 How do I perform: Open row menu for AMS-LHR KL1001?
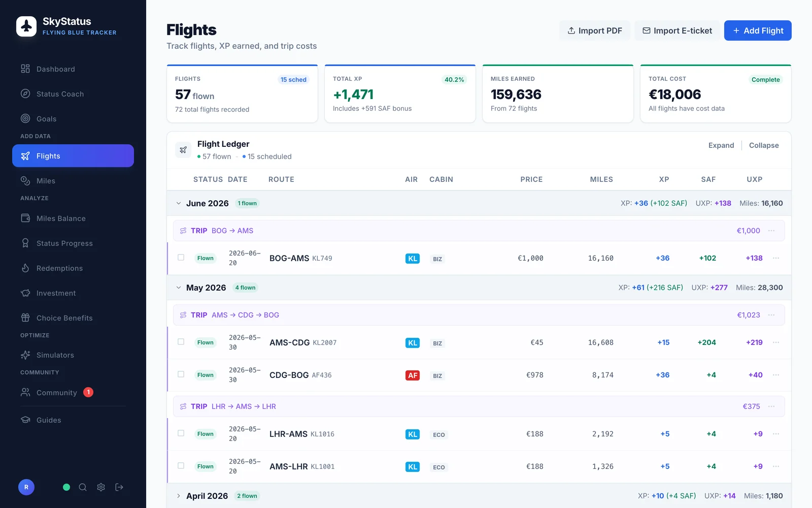(776, 466)
